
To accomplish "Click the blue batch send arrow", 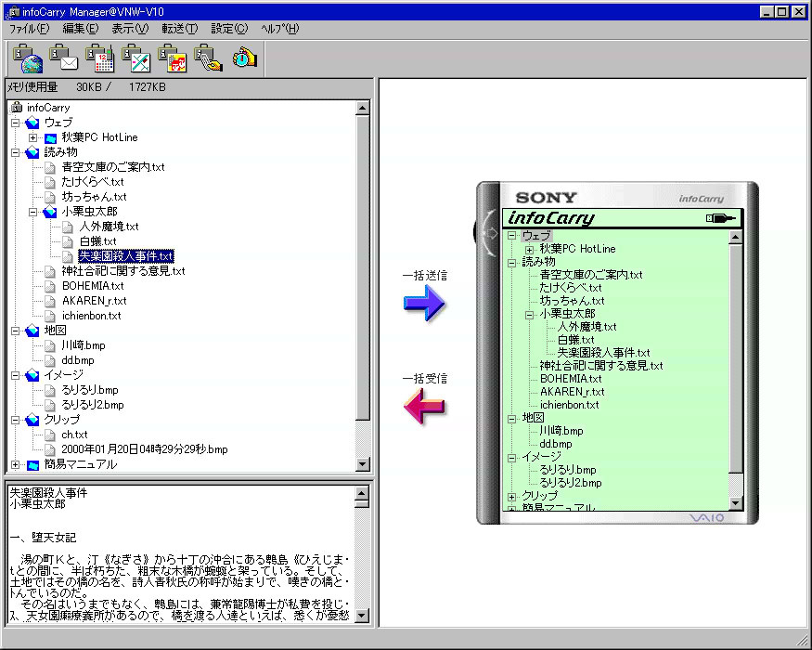I will point(424,304).
